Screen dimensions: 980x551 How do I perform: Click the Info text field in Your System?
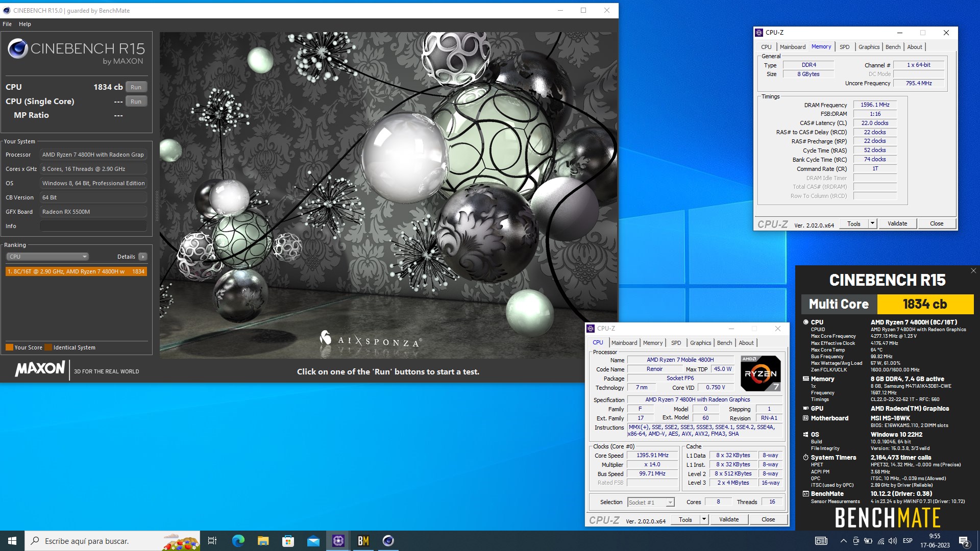click(x=93, y=226)
